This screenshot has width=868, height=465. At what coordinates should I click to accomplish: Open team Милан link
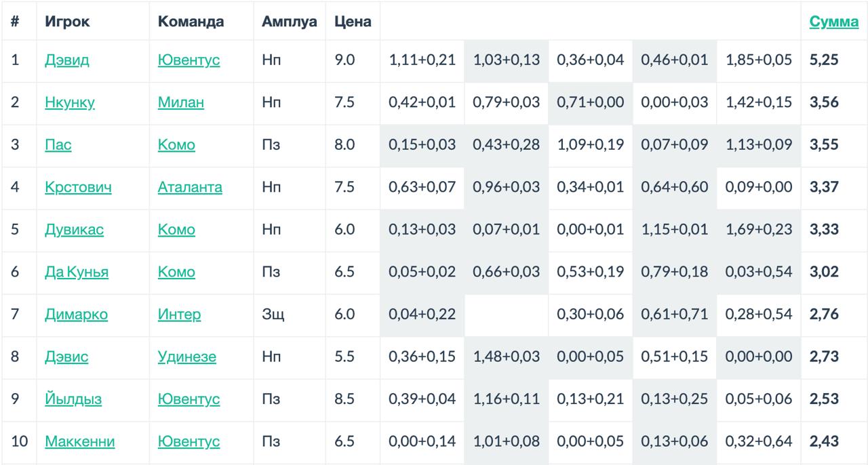(180, 102)
